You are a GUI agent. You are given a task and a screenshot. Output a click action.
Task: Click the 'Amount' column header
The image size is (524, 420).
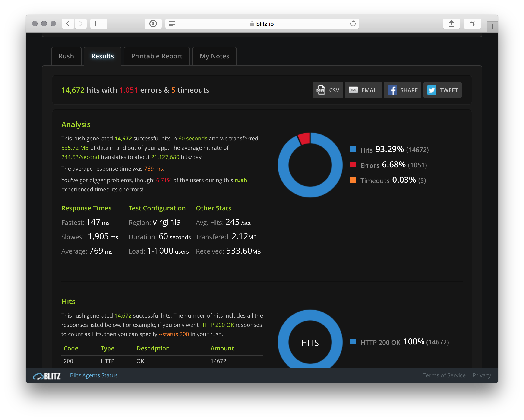coord(222,348)
